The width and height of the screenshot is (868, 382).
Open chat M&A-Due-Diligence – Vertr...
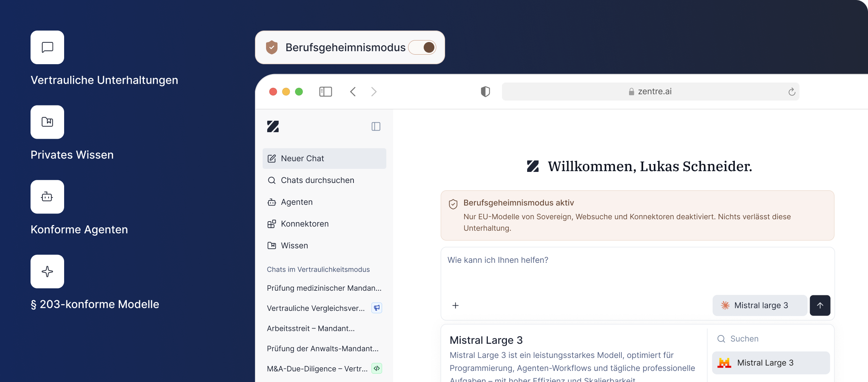(317, 369)
